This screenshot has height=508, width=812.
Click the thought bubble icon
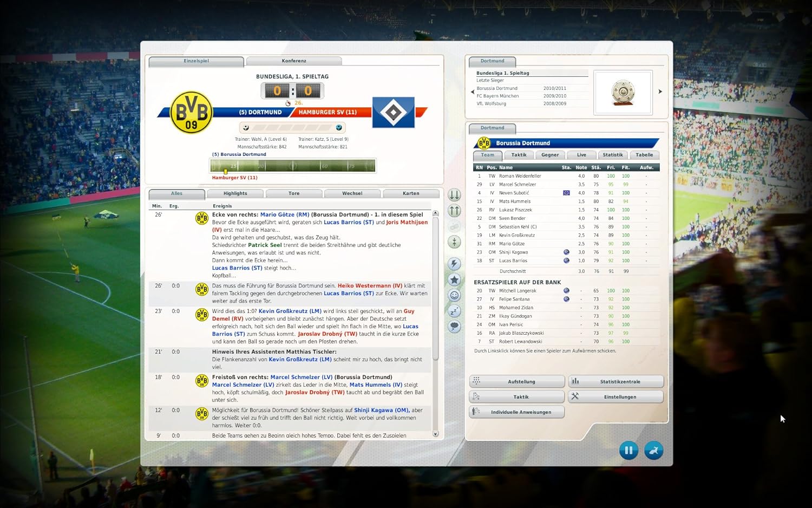coord(454,327)
